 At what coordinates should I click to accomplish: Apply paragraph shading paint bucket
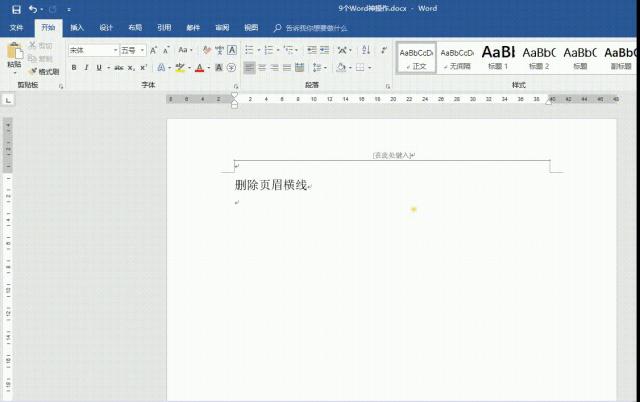(341, 68)
